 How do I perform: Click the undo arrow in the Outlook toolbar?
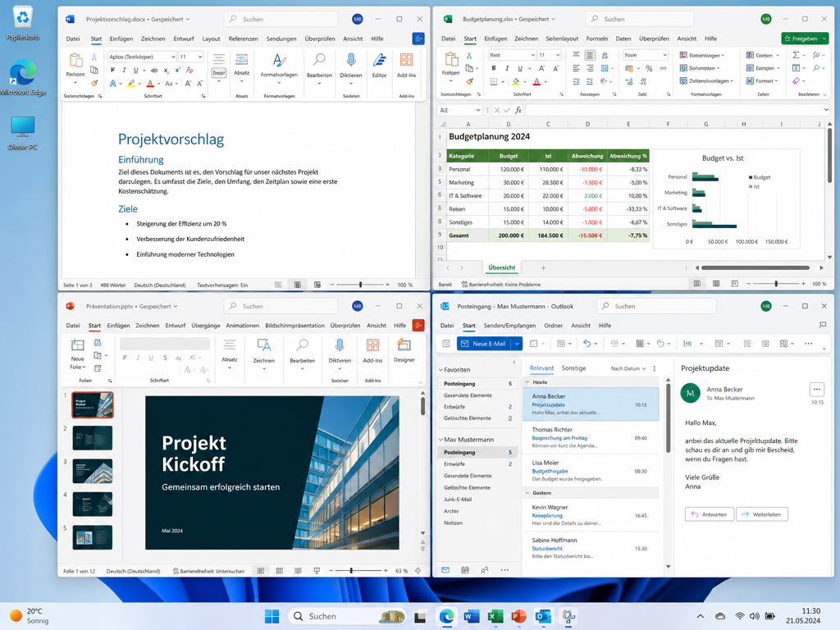point(587,344)
